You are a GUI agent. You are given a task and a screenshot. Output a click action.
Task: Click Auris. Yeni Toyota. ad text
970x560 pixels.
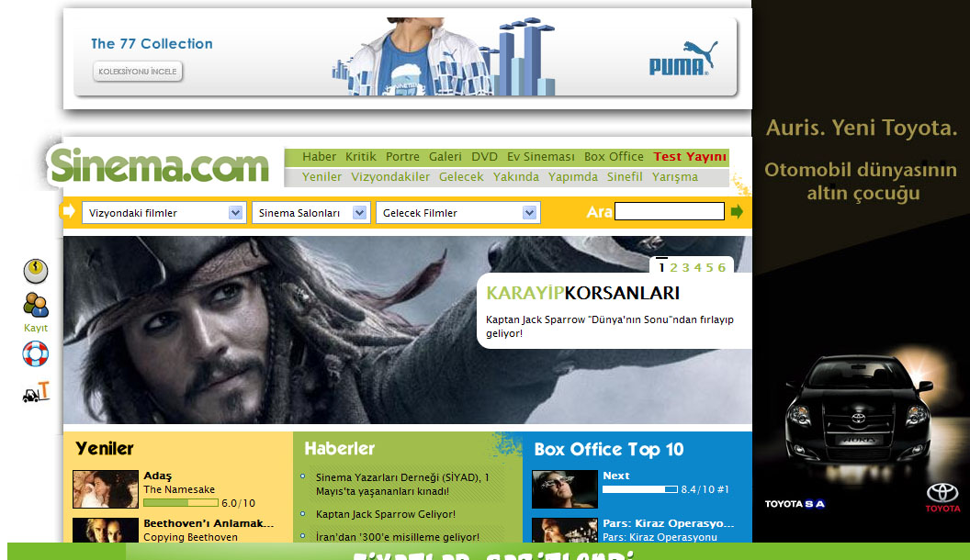[862, 128]
